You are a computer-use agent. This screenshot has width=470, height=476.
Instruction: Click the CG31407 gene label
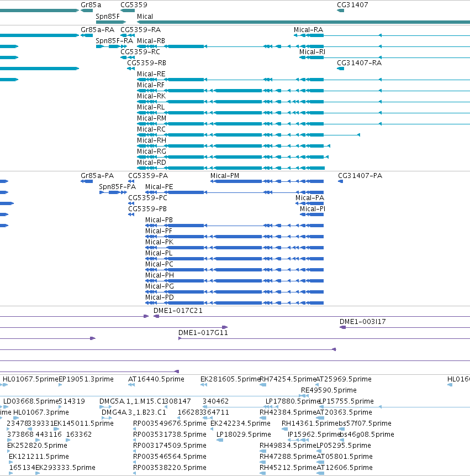[x=352, y=5]
